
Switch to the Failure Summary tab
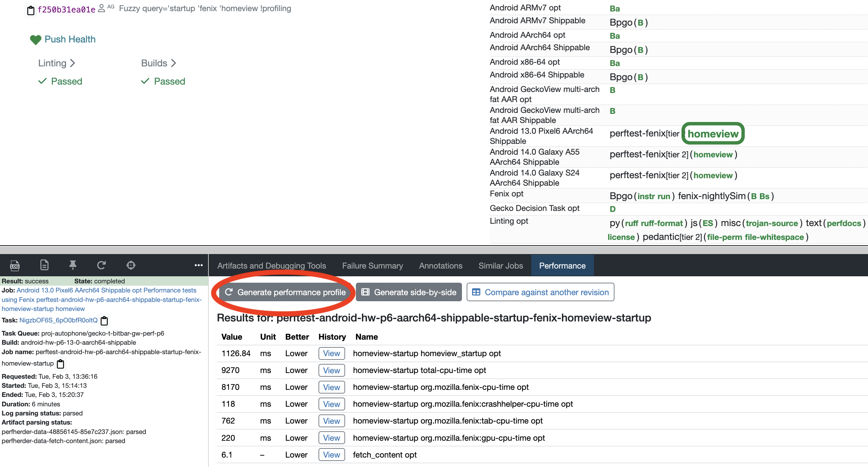pyautogui.click(x=372, y=266)
